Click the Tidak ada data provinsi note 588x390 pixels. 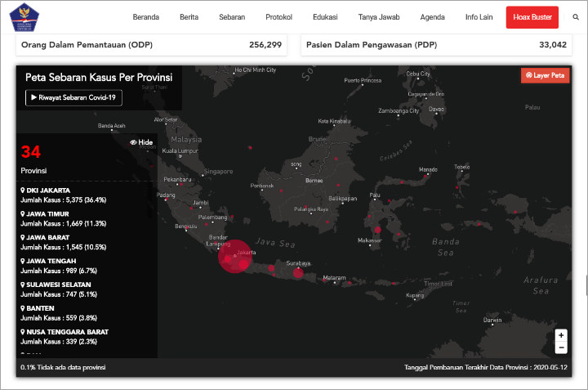pyautogui.click(x=63, y=367)
